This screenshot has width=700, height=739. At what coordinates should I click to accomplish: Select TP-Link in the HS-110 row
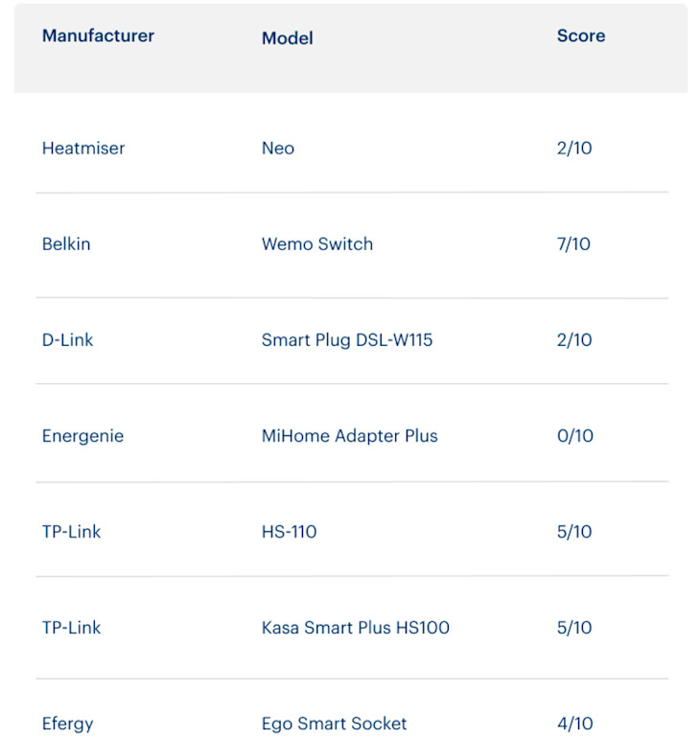pyautogui.click(x=71, y=532)
